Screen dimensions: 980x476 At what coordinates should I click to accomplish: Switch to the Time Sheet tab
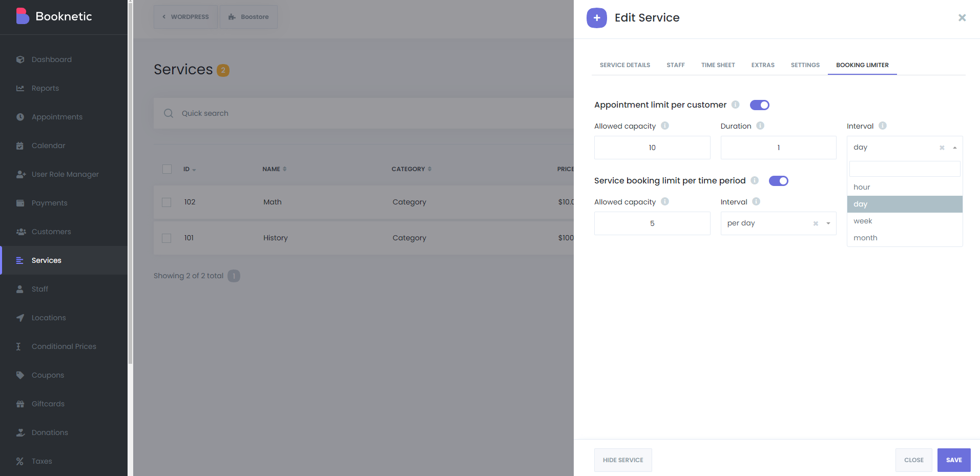coord(718,65)
